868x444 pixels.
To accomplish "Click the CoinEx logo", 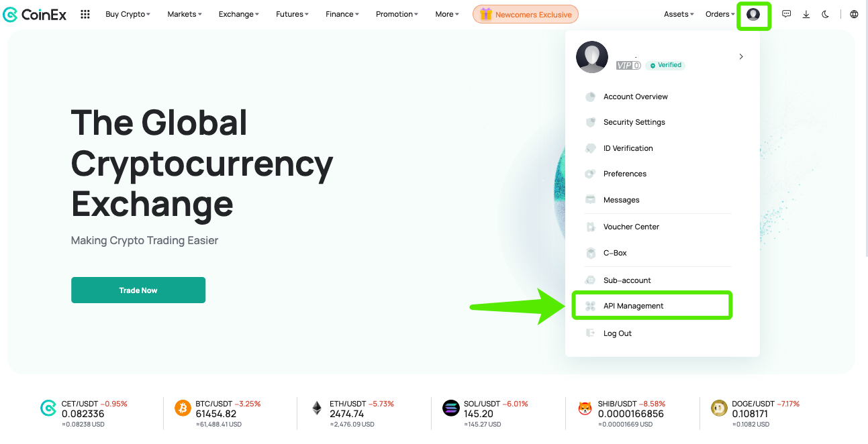I will (x=35, y=14).
